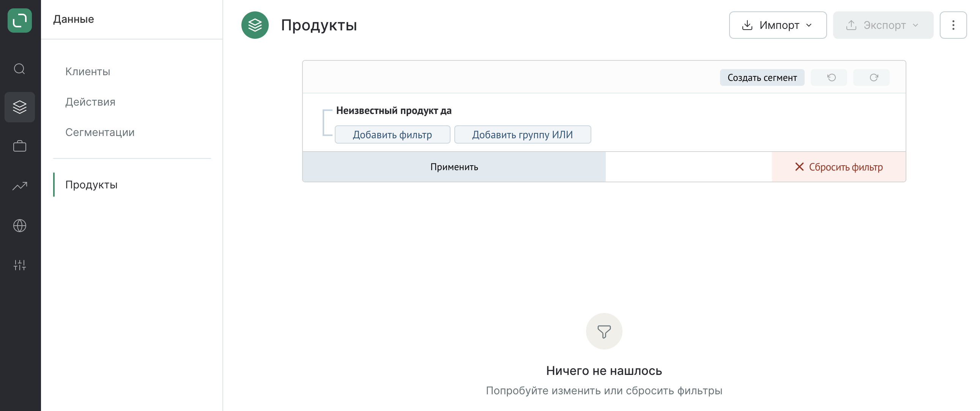Click the globe icon in sidebar
This screenshot has width=980, height=411.
[20, 226]
